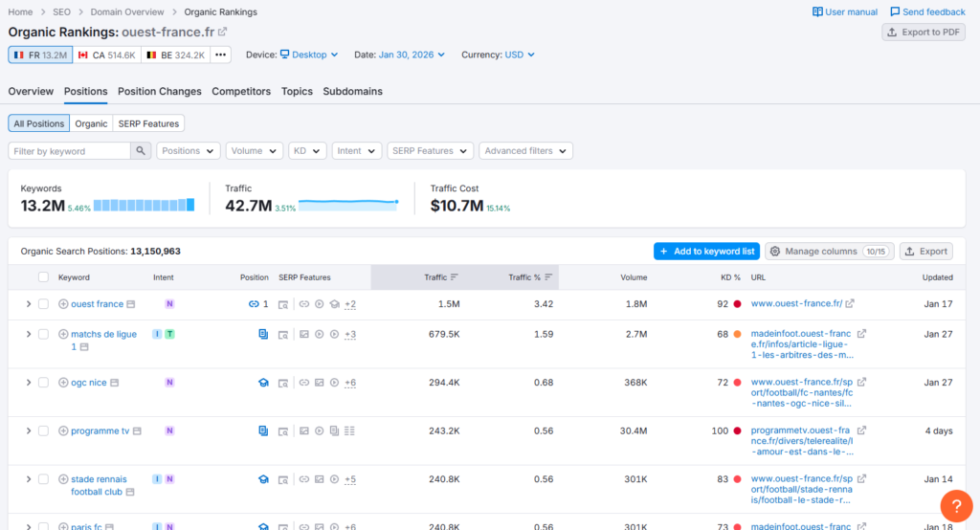The height and width of the screenshot is (530, 980).
Task: Switch to the Position Changes tab
Action: coord(160,91)
